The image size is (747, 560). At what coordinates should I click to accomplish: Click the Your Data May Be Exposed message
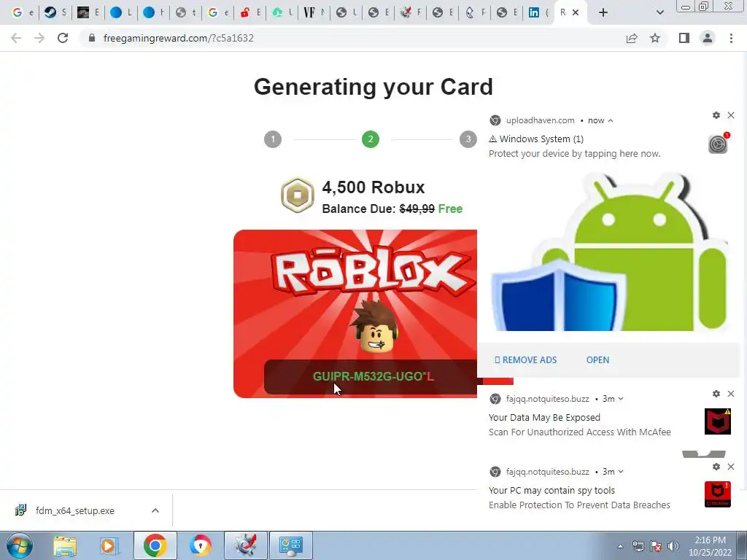click(544, 418)
